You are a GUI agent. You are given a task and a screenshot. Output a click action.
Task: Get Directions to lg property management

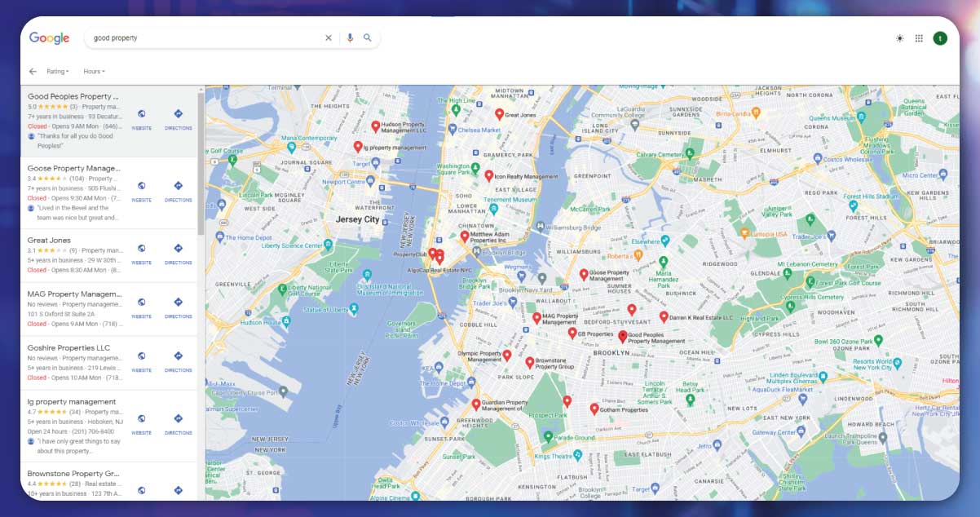[x=179, y=424]
